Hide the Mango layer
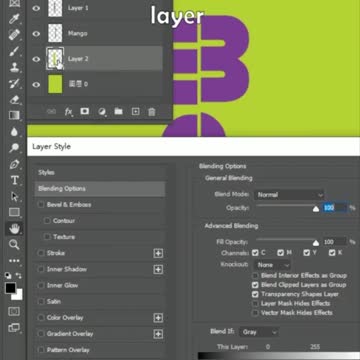This screenshot has width=360, height=360. pyautogui.click(x=36, y=34)
